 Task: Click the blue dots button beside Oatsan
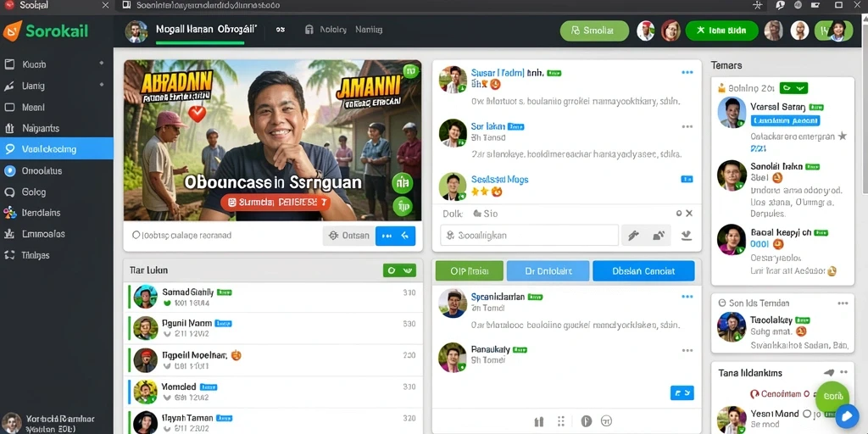395,236
